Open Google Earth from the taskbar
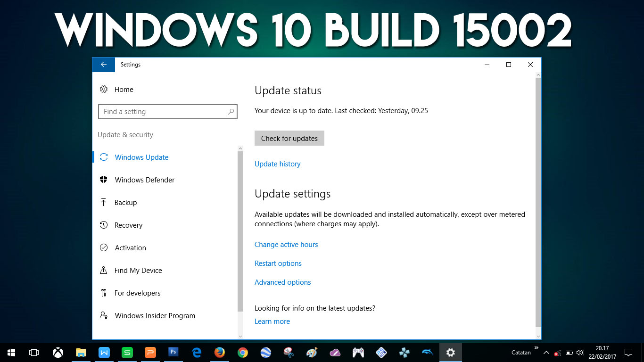Screen dimensions: 644x362 266,353
